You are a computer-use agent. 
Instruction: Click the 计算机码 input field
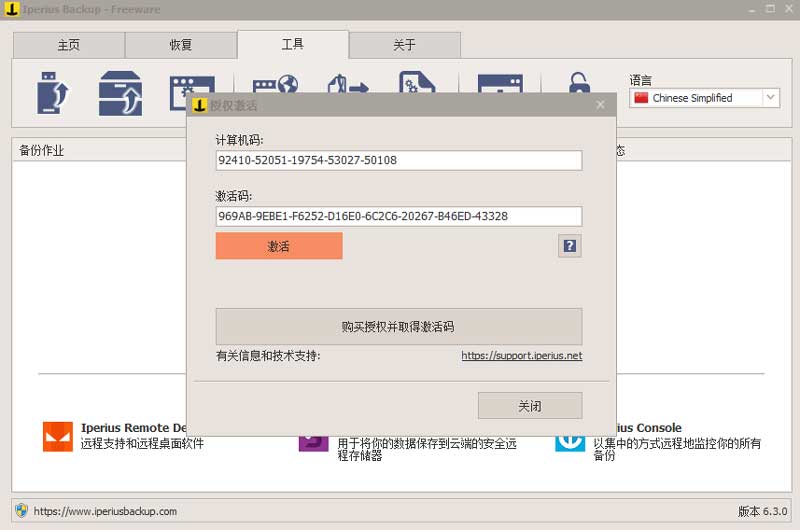click(398, 160)
